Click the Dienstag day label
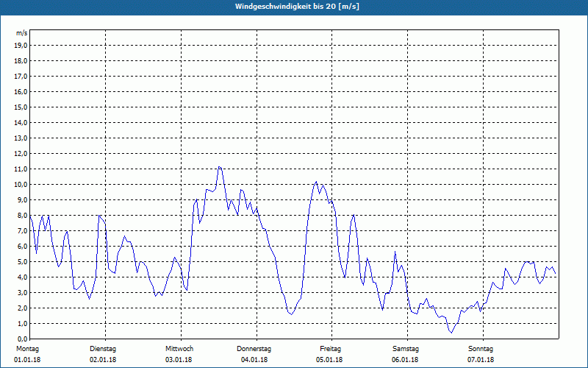Screen dimensions: 588x368 click(103, 349)
